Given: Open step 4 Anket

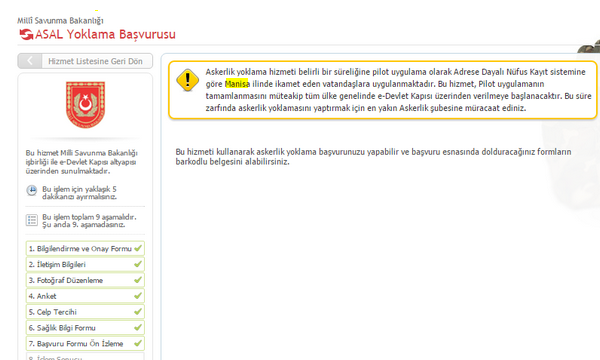Looking at the screenshot, I should [85, 296].
